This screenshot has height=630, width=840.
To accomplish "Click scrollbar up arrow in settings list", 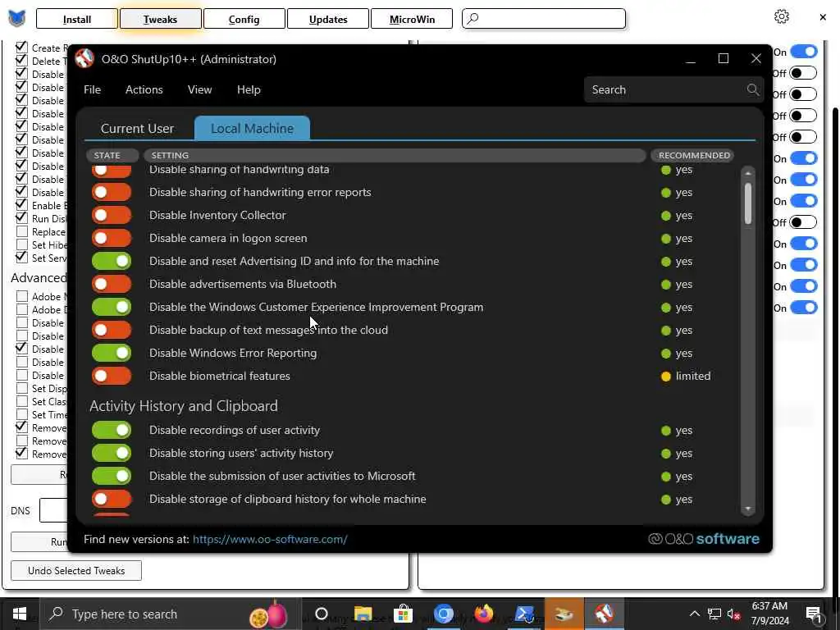I will coord(748,174).
